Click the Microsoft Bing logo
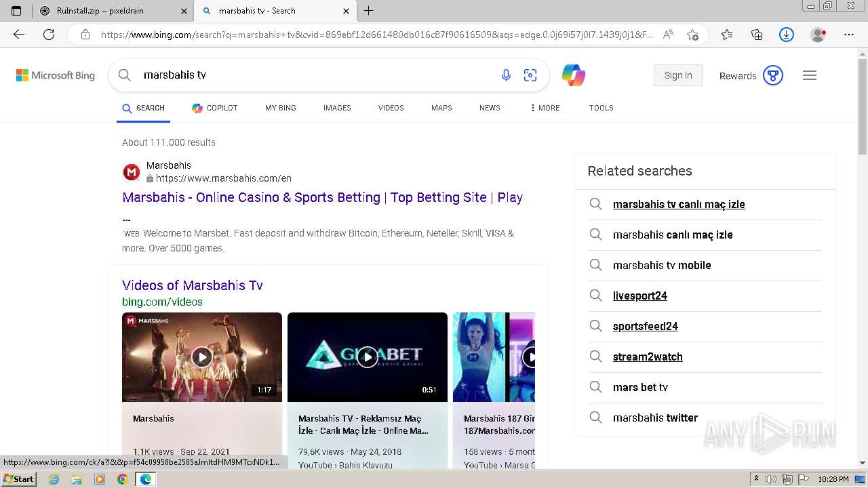 56,75
